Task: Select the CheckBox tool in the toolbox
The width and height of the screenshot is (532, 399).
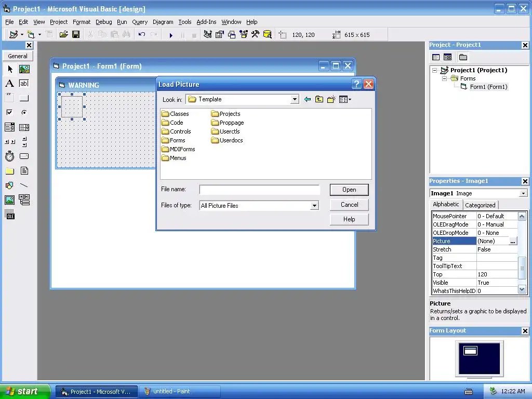Action: 10,112
